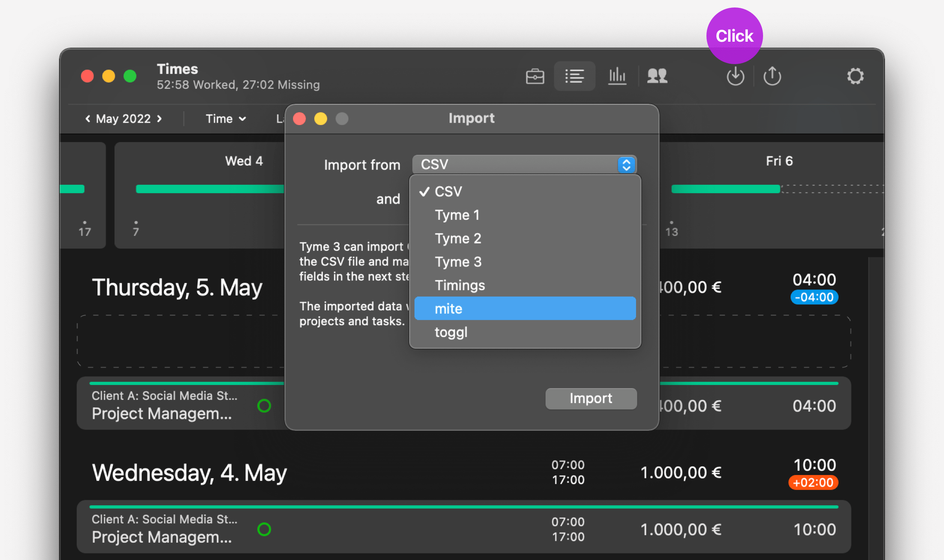Close the main Times window
This screenshot has height=560, width=944.
[x=87, y=76]
